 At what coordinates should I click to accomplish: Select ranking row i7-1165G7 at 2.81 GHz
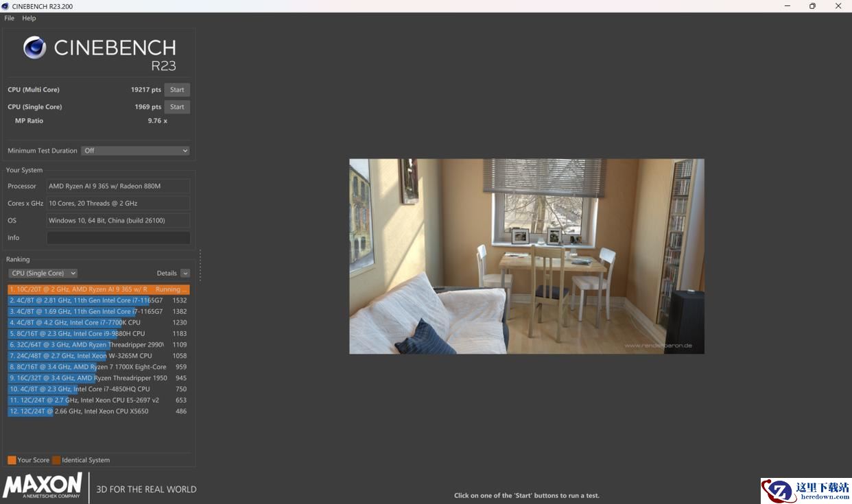[x=98, y=300]
